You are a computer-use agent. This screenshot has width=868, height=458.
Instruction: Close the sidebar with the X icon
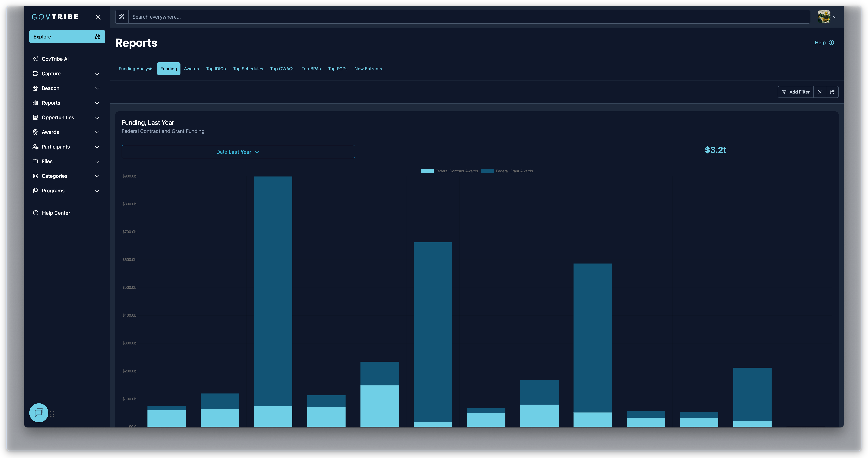click(98, 17)
